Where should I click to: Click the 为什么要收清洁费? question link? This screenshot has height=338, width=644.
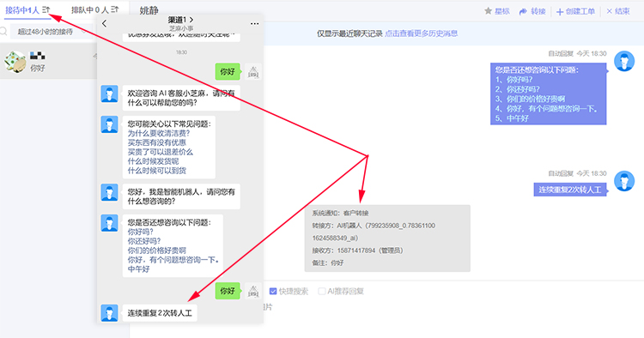tap(159, 133)
